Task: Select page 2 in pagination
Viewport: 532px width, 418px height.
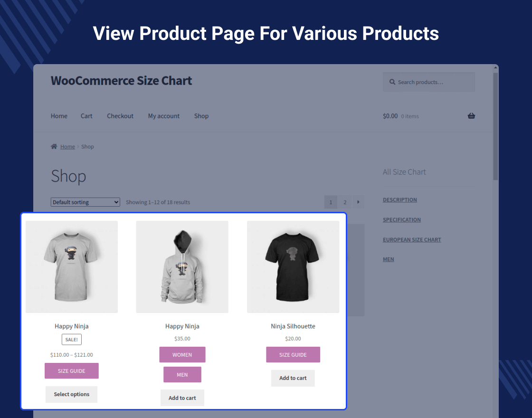Action: coord(345,202)
